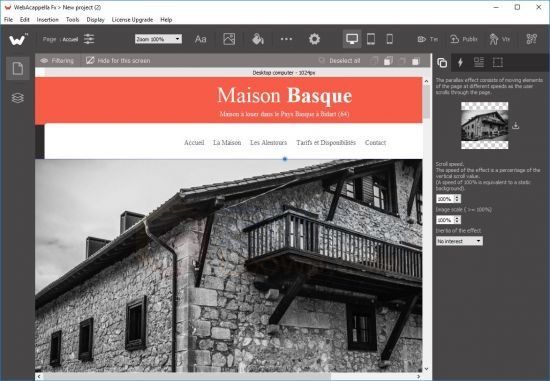Open page settings sliders next to Accueil
Image resolution: width=550 pixels, height=381 pixels.
tap(89, 39)
